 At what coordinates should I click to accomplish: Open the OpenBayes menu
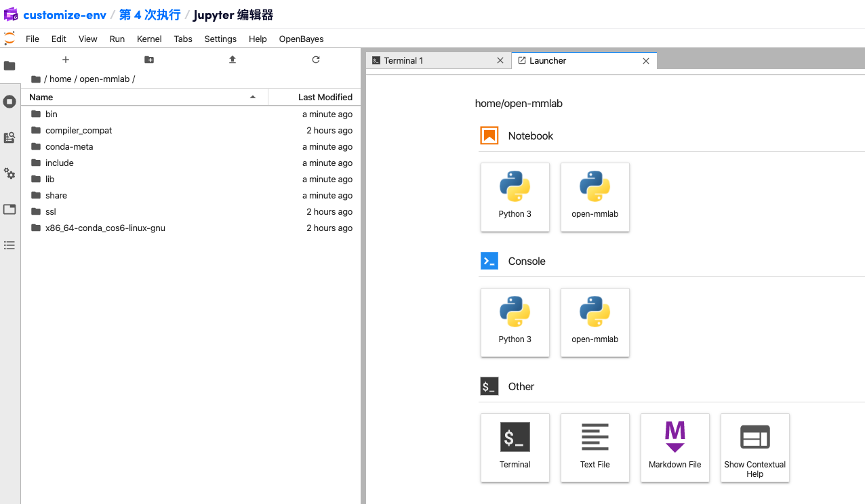pyautogui.click(x=301, y=39)
